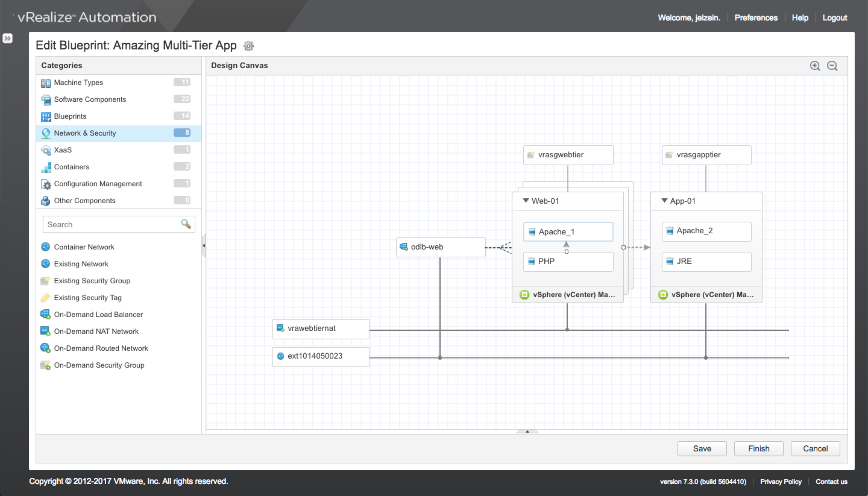Click the search magnifier icon
The image size is (868, 496).
(186, 224)
